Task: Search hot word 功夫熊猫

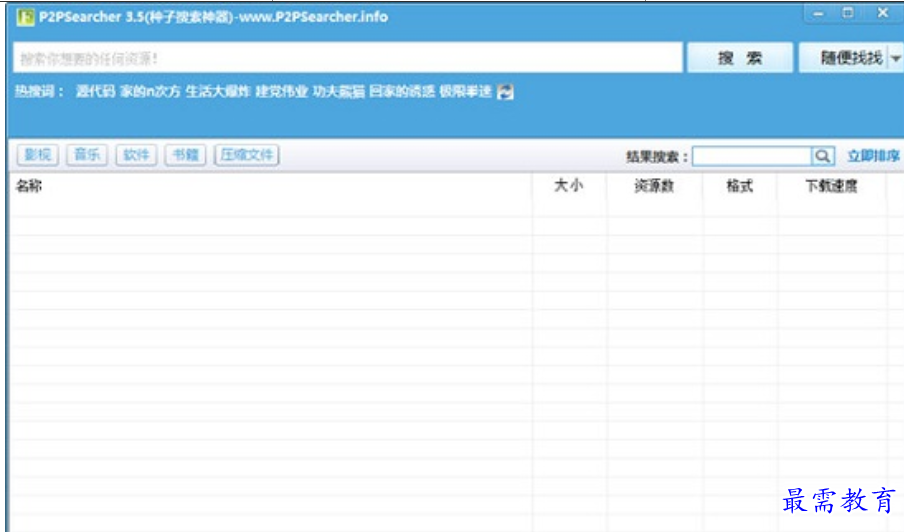Action: 339,92
